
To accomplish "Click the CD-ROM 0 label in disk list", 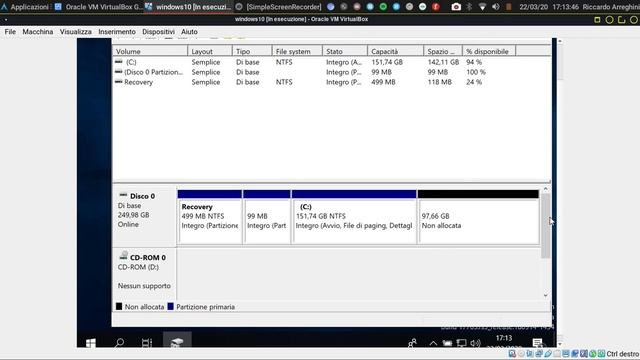I will pos(147,258).
